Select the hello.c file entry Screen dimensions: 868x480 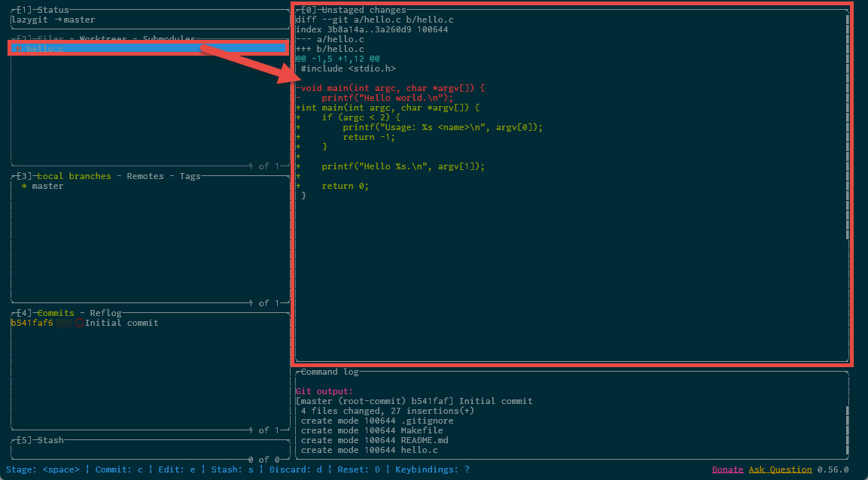tap(45, 49)
